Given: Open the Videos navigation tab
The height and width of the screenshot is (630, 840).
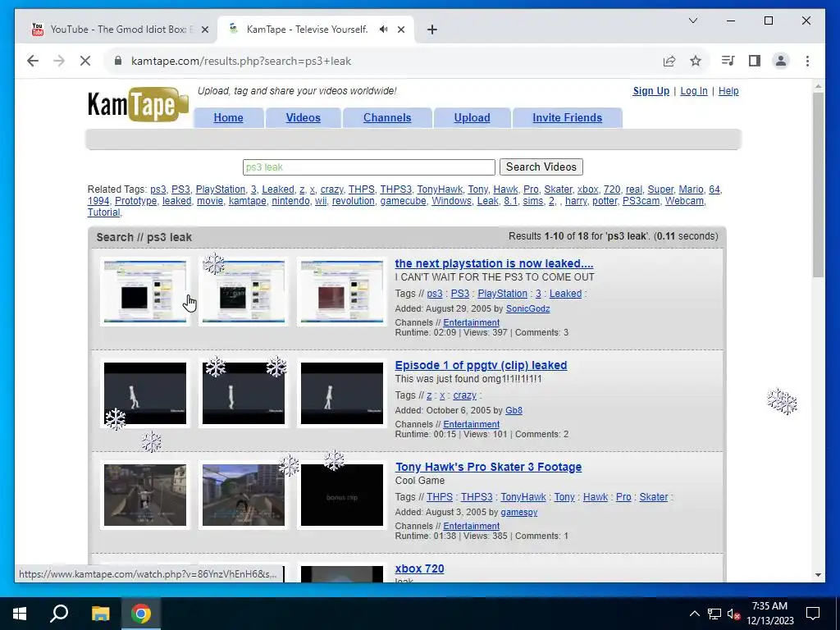Looking at the screenshot, I should pyautogui.click(x=304, y=118).
